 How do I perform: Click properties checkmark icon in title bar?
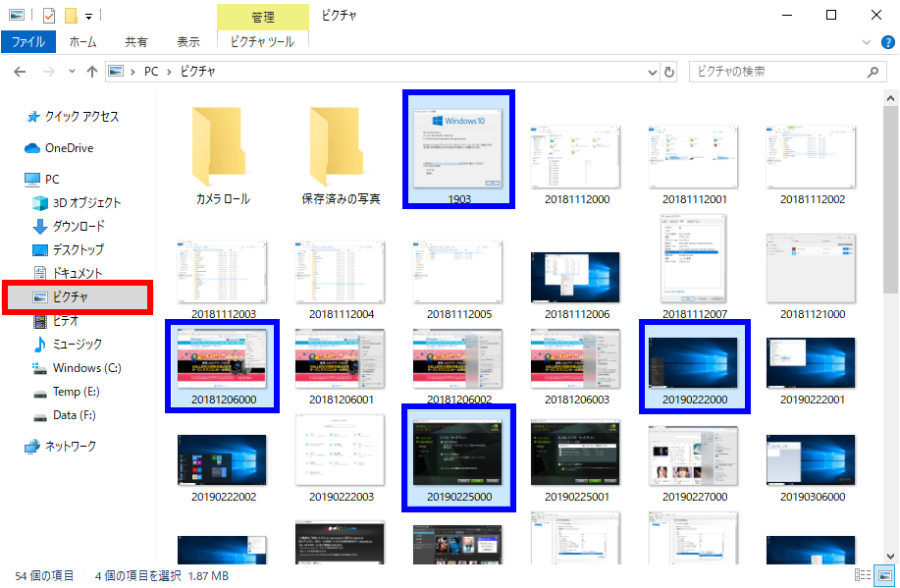49,16
